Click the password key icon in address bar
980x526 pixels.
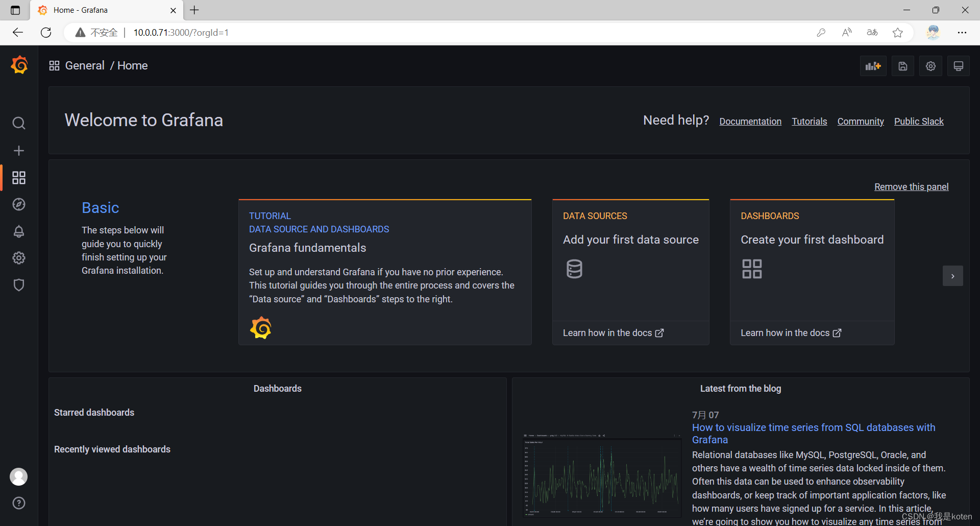click(821, 33)
